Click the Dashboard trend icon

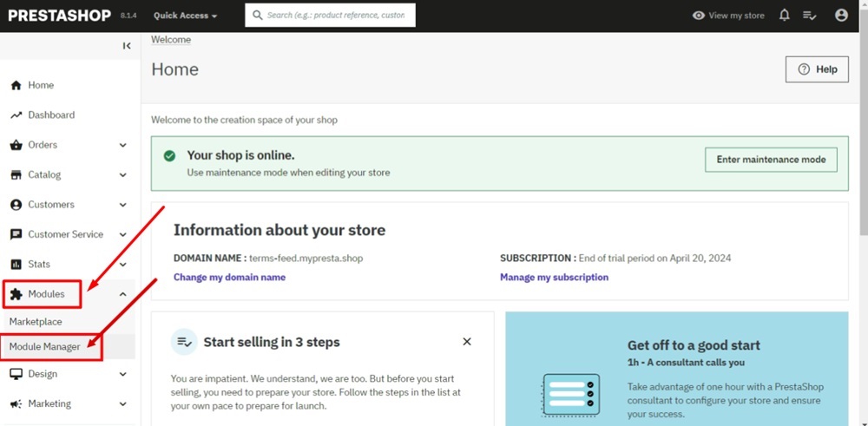(x=16, y=115)
